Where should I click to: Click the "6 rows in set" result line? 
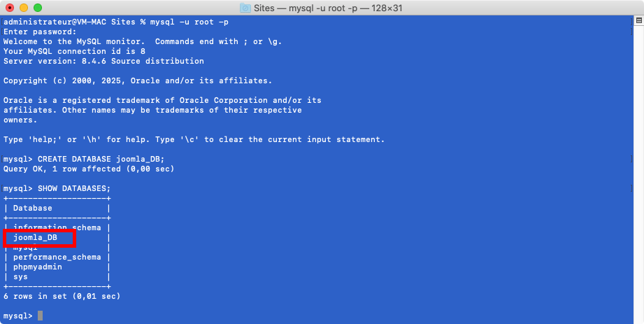(x=62, y=297)
